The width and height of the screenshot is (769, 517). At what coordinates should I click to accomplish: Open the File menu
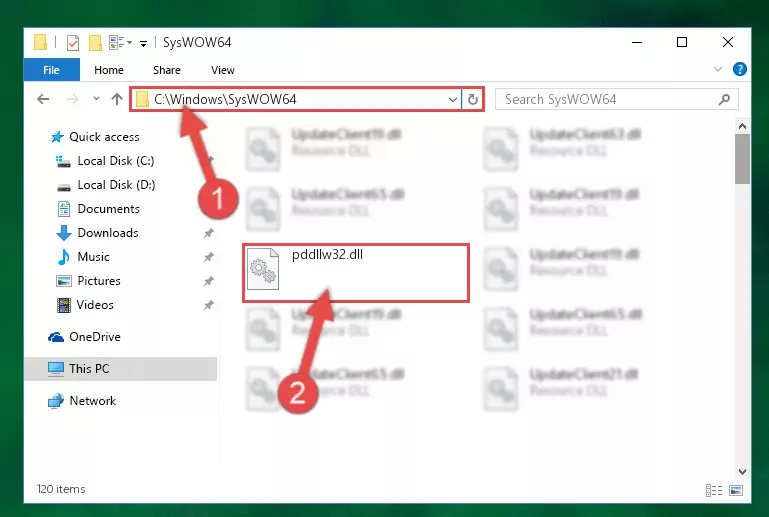[x=51, y=70]
